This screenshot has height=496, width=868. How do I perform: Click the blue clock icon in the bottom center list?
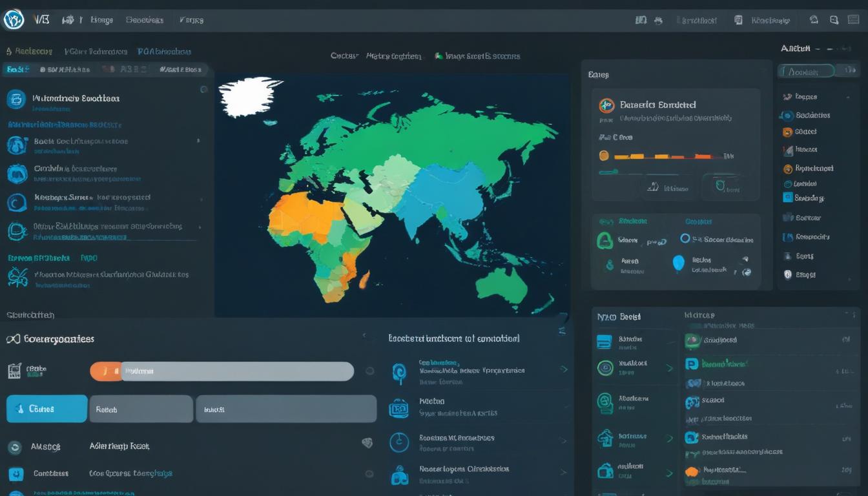399,442
